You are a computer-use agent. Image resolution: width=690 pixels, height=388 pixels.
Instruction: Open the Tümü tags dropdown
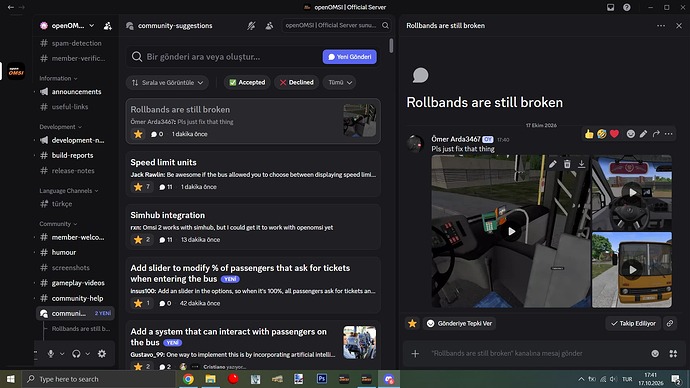340,82
